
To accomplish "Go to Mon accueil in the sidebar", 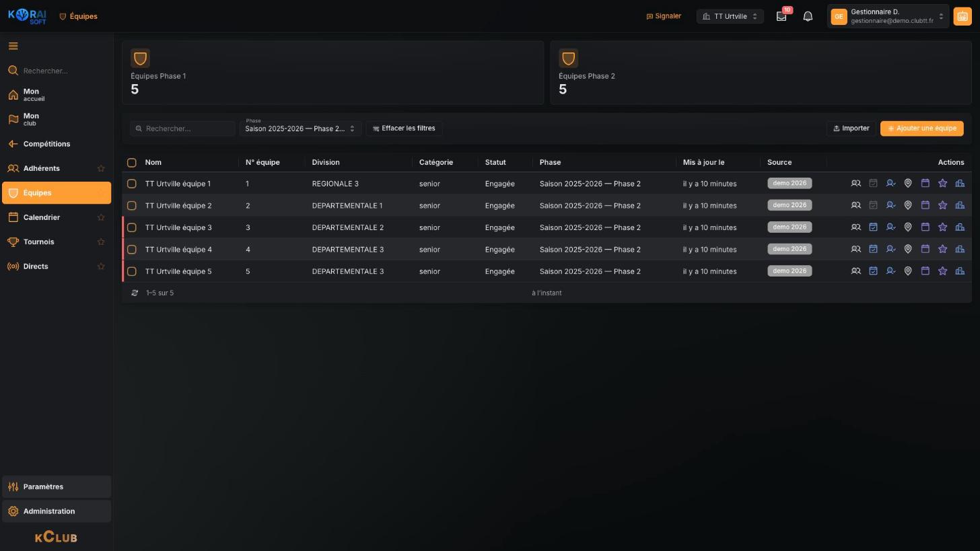I will [x=57, y=95].
